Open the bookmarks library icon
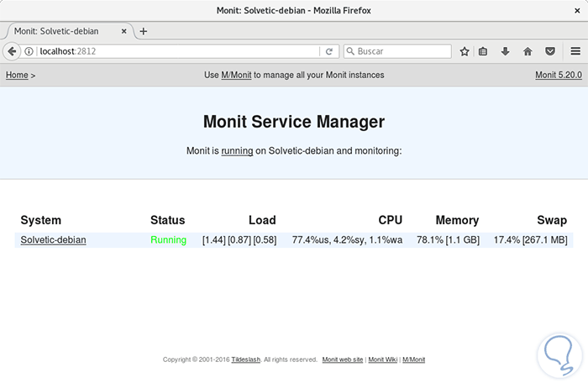This screenshot has height=383, width=588. (x=484, y=51)
